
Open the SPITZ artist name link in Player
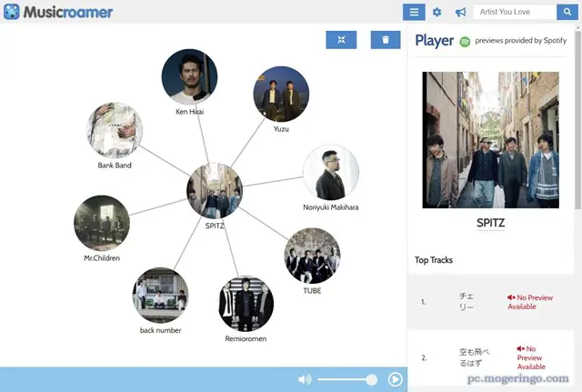tap(491, 223)
